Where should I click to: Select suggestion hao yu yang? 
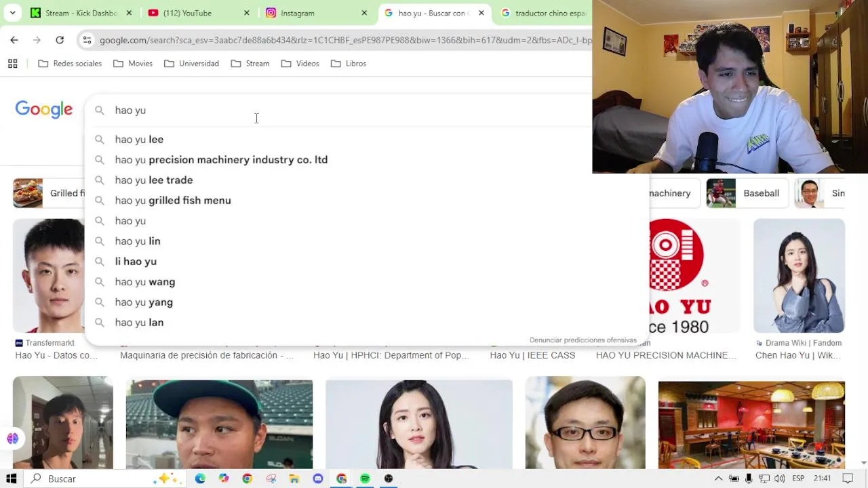pos(367,302)
